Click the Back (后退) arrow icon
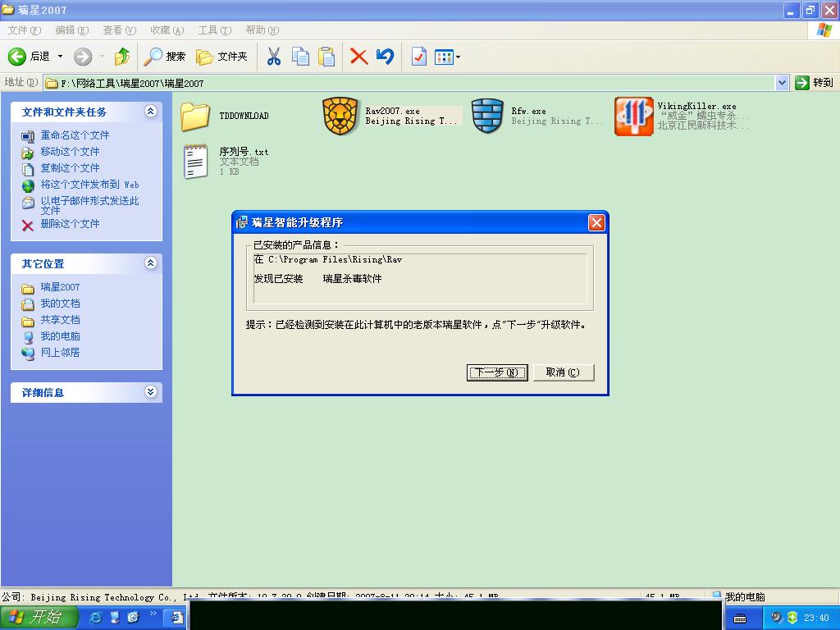This screenshot has width=840, height=630. point(16,57)
